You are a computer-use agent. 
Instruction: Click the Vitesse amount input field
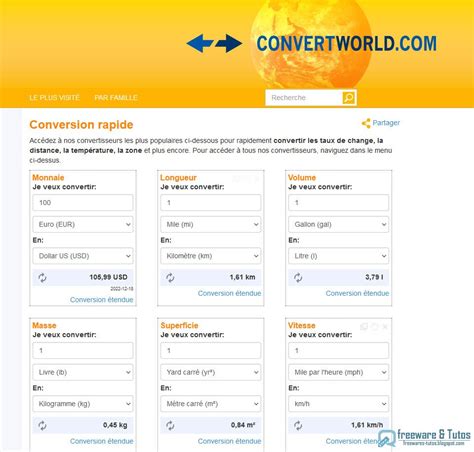(338, 351)
